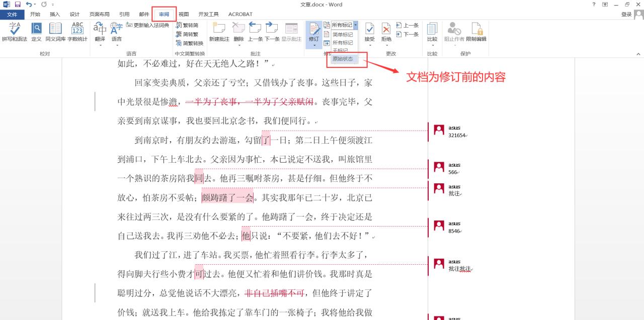Switch to ACROBAT tab

(240, 14)
